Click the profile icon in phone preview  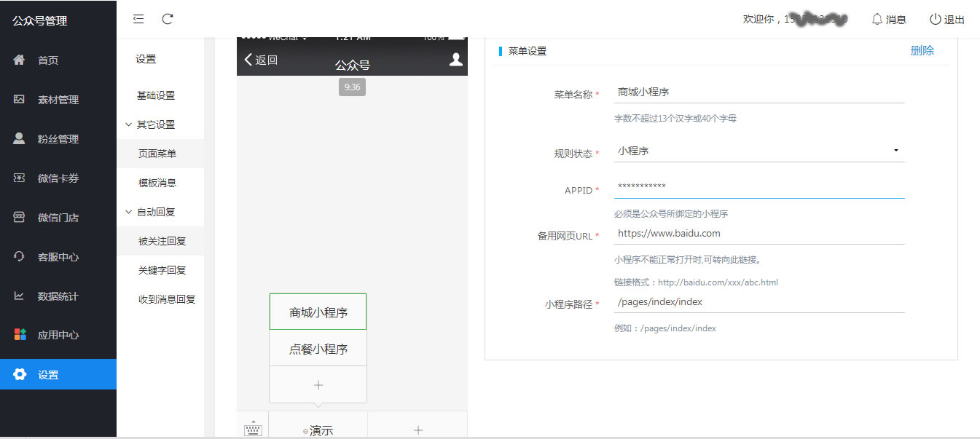pyautogui.click(x=456, y=60)
